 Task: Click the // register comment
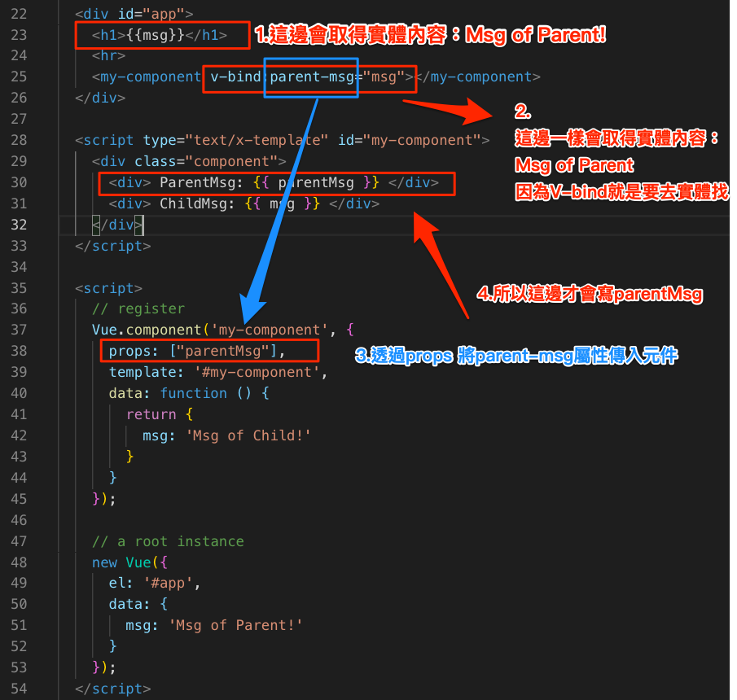click(138, 308)
